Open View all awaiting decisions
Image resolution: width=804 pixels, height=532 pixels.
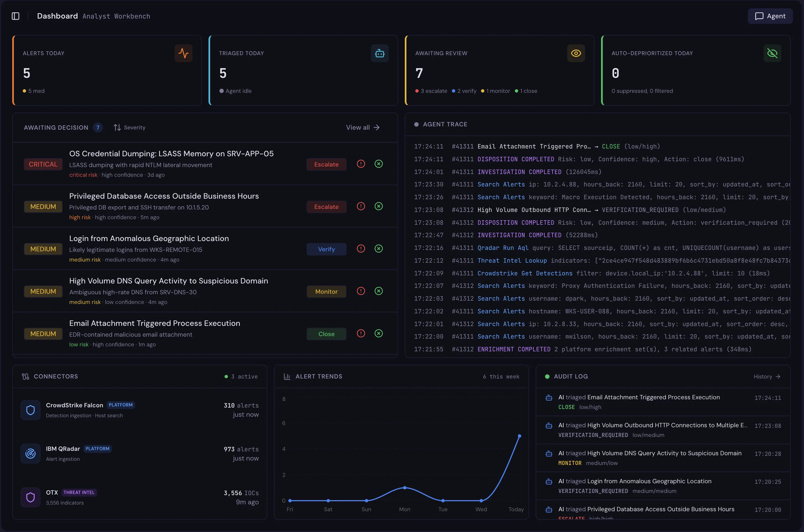point(363,127)
